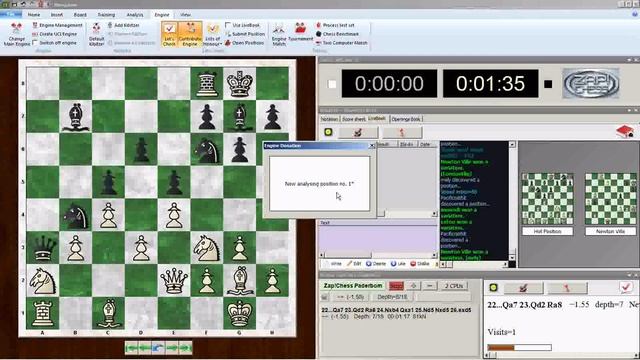Click the red Stop engine button
640x360 pixels.
[x=396, y=286]
